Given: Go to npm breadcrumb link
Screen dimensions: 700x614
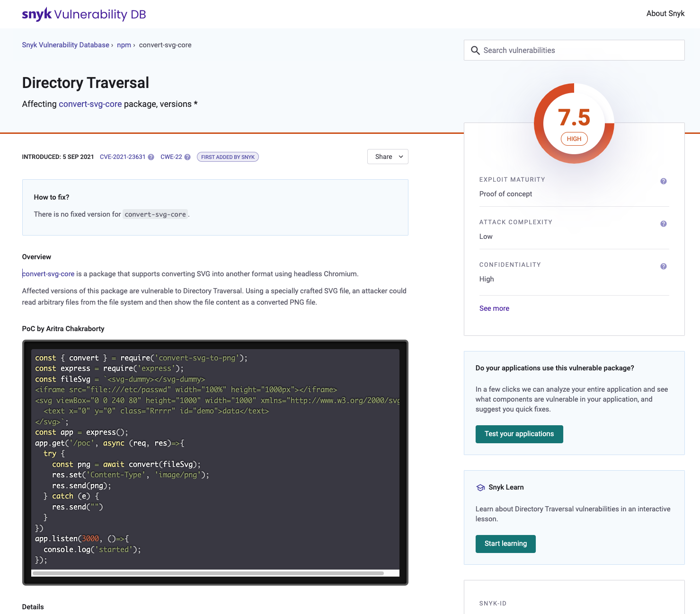Looking at the screenshot, I should pyautogui.click(x=124, y=45).
